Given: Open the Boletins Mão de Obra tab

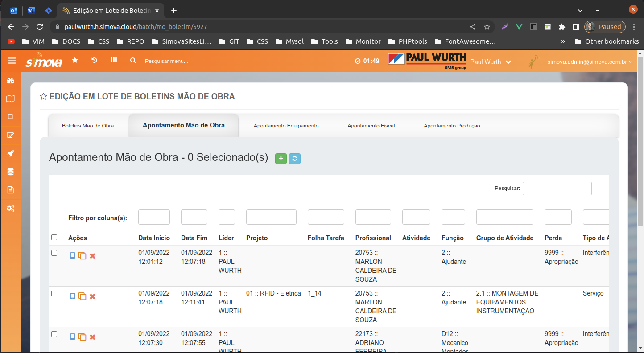Looking at the screenshot, I should [x=88, y=126].
